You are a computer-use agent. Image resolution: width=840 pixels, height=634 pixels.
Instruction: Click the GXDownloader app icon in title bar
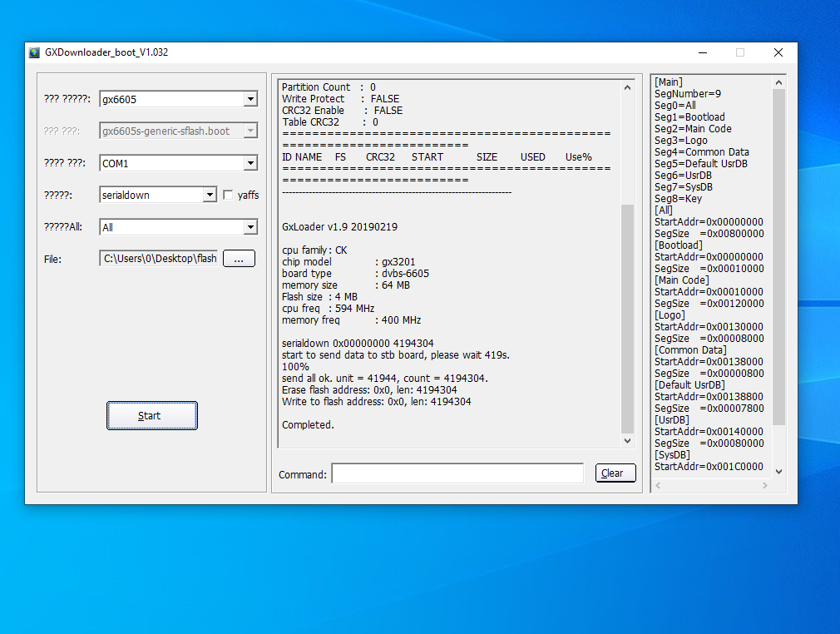[34, 52]
